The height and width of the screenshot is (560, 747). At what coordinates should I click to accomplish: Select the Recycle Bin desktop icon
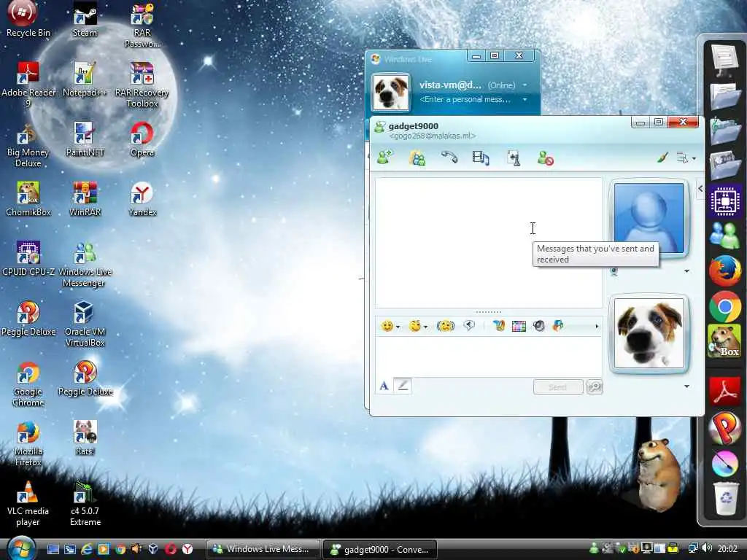(28, 20)
